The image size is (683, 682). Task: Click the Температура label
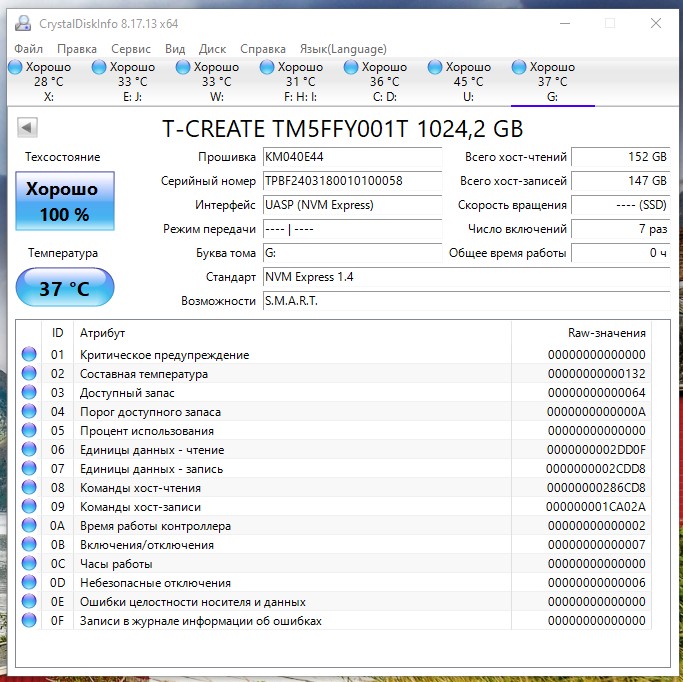63,253
